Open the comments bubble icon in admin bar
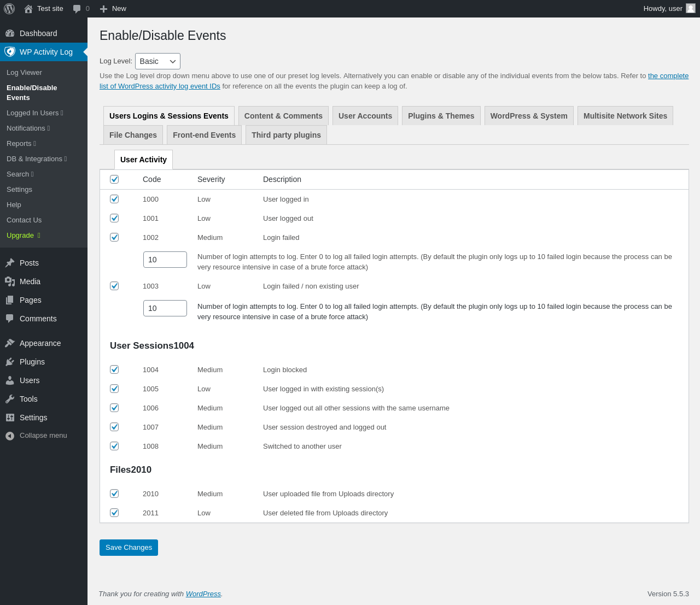This screenshot has width=700, height=605. coord(77,9)
